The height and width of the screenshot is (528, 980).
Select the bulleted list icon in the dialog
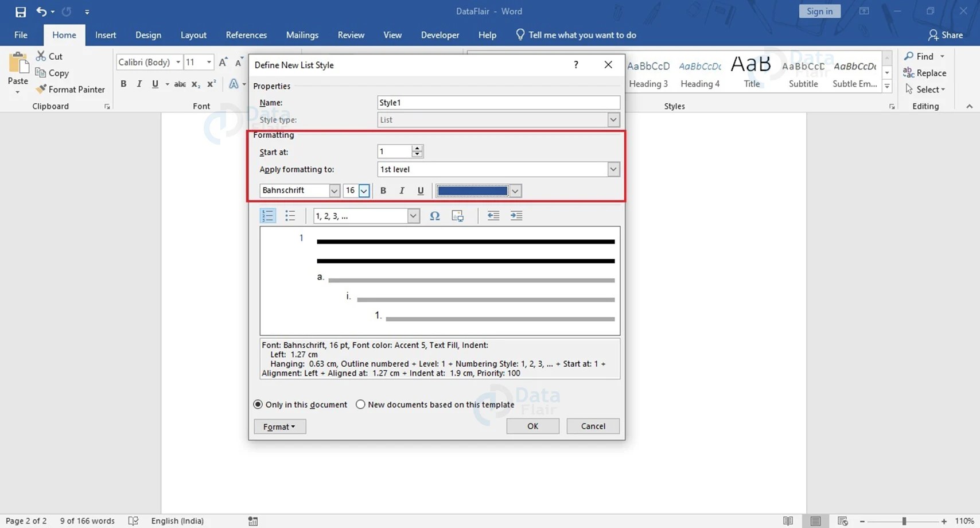point(290,215)
